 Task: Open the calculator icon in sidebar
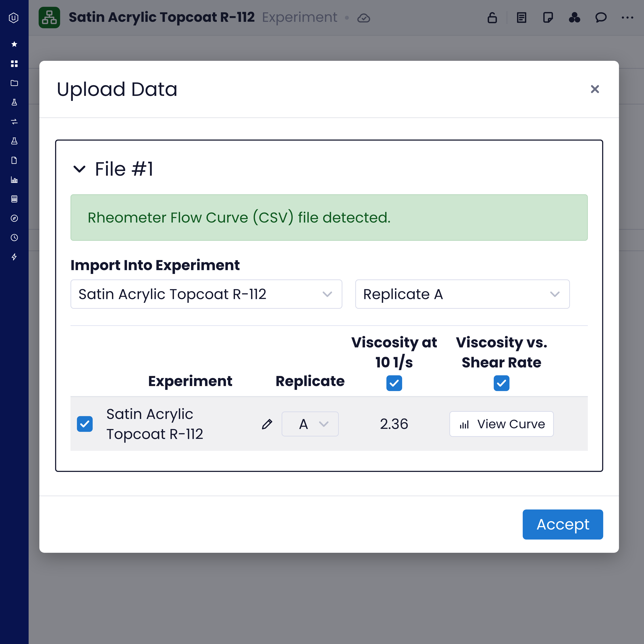[x=14, y=199]
